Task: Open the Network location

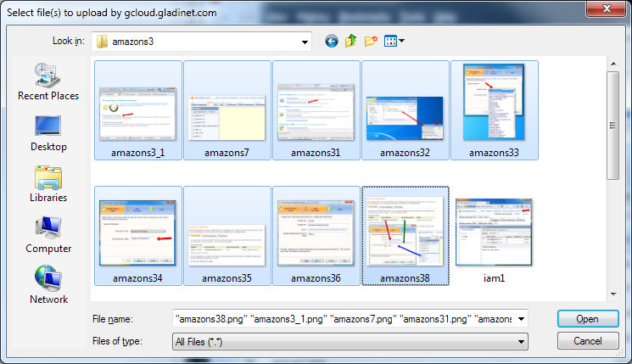Action: 48,285
